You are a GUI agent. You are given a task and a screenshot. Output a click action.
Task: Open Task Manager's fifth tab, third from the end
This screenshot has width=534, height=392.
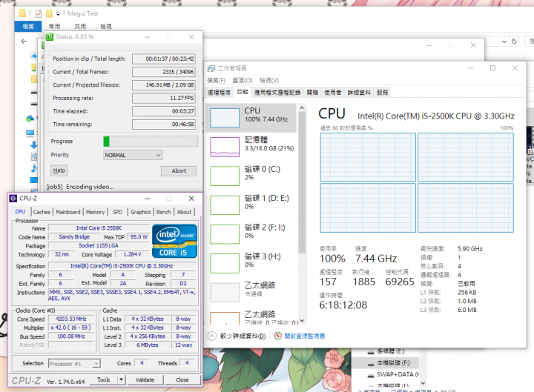click(x=333, y=93)
